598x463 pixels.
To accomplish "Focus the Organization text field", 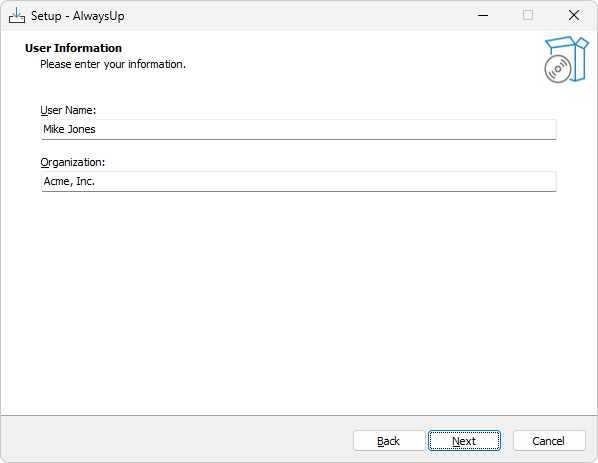I will pos(299,182).
